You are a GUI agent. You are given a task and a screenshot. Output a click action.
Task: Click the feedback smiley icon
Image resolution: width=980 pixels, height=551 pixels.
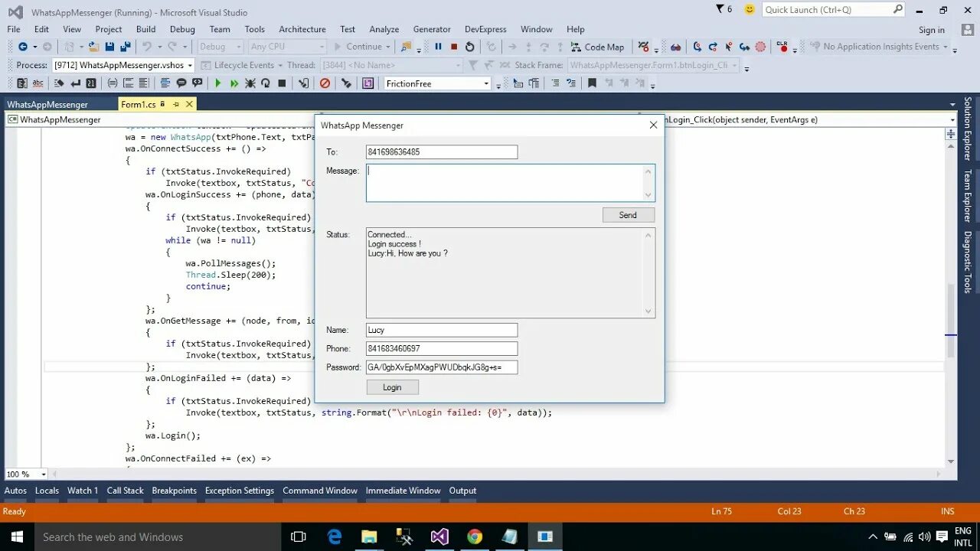click(750, 9)
